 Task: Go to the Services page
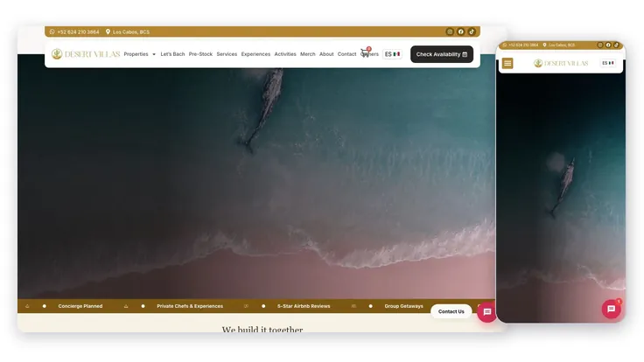coord(227,54)
